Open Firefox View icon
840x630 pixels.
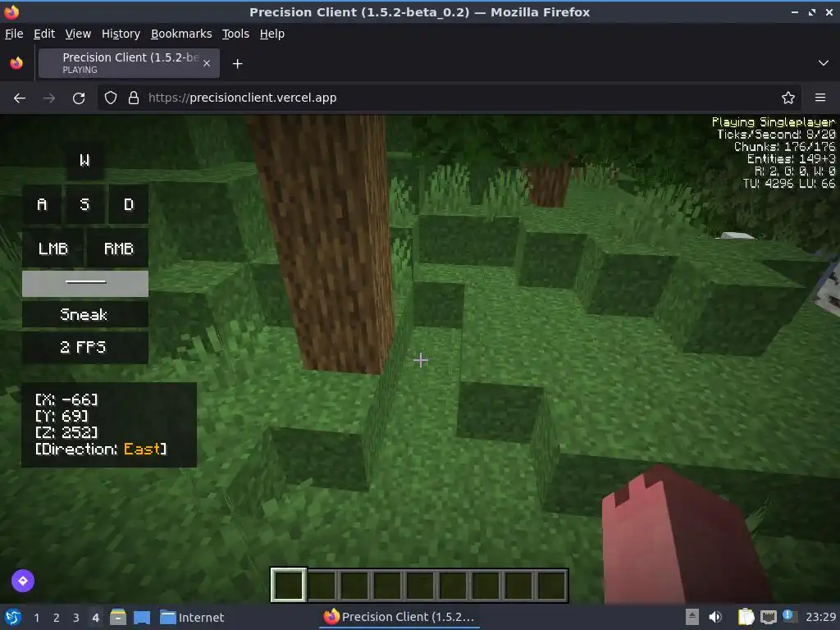[16, 63]
